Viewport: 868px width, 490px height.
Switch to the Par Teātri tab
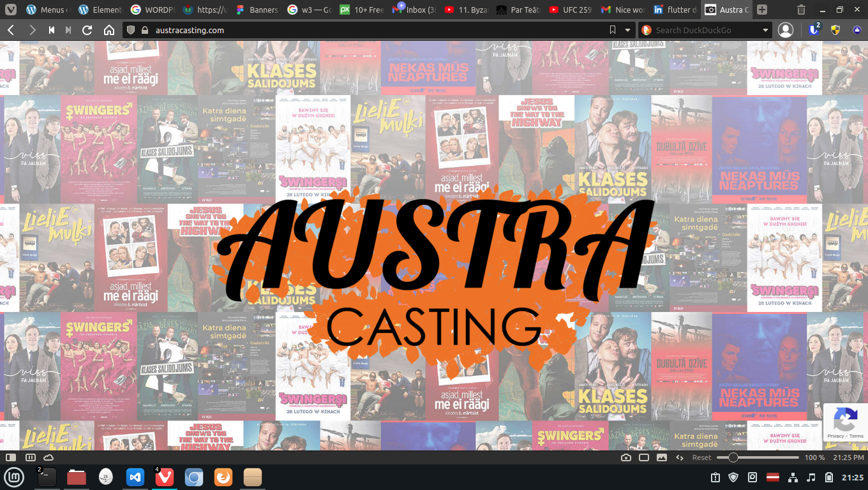[519, 10]
